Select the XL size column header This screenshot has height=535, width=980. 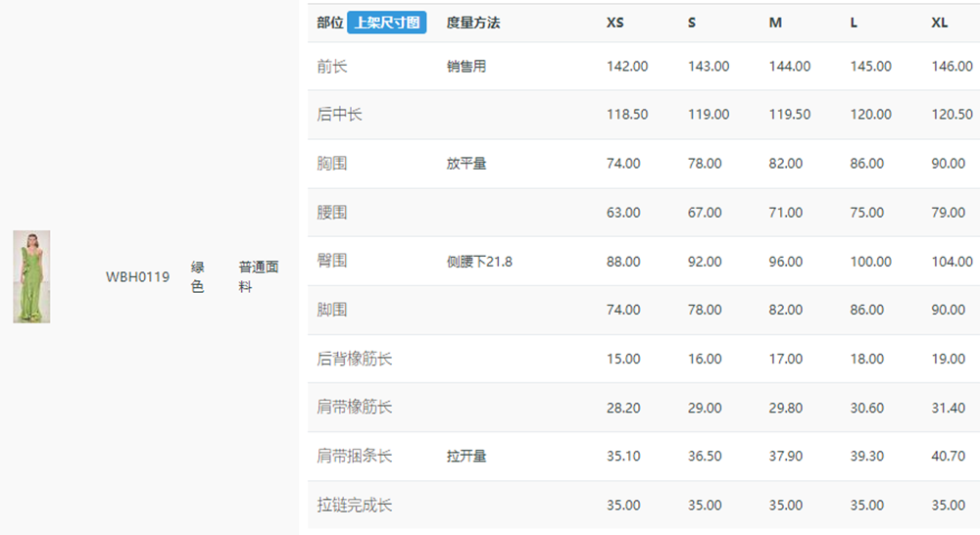pyautogui.click(x=940, y=23)
